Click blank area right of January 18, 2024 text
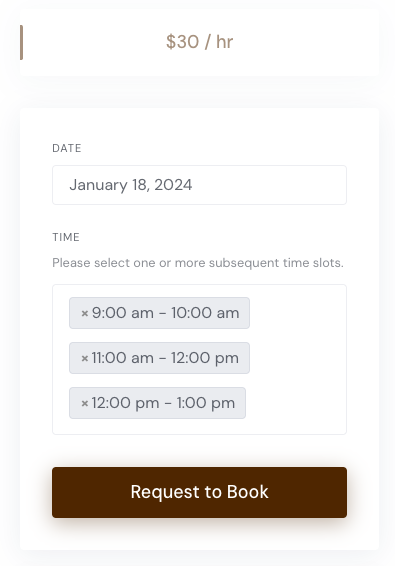Viewport: 395px width, 566px height. [x=269, y=185]
